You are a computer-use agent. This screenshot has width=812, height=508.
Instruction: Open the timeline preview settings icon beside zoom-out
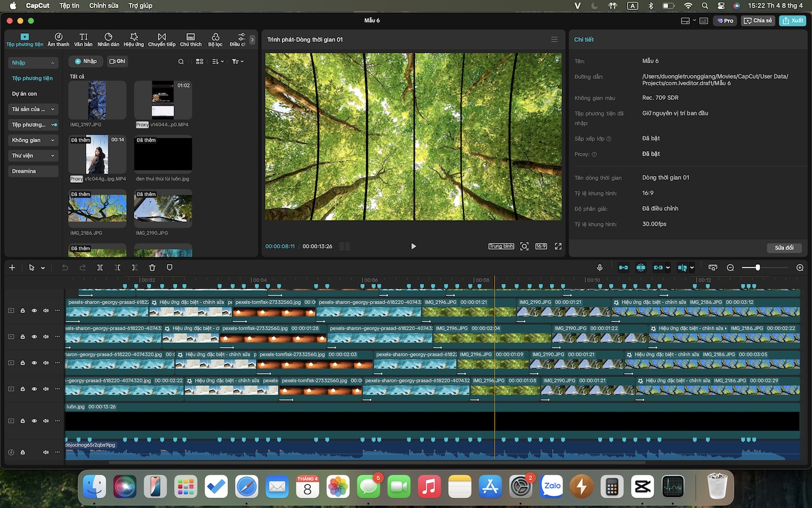(713, 268)
